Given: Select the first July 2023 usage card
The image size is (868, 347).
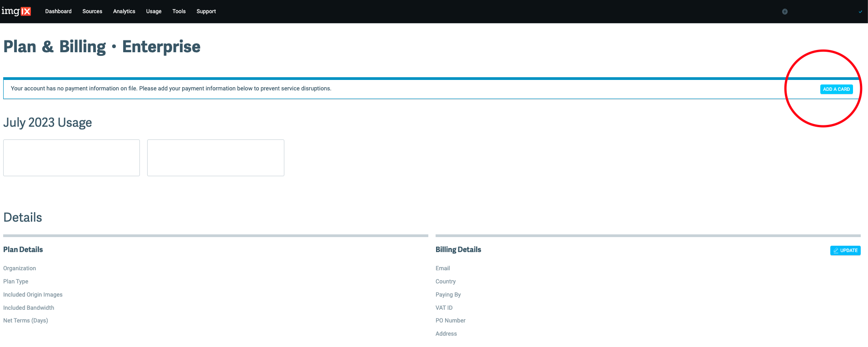Looking at the screenshot, I should coord(71,158).
